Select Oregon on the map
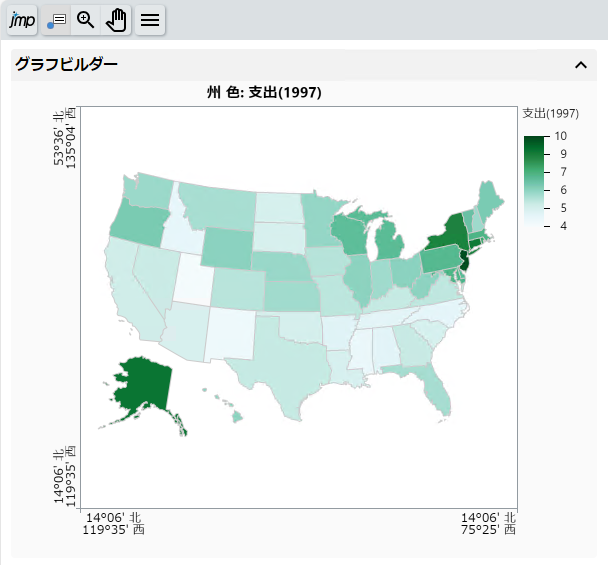Image resolution: width=608 pixels, height=565 pixels. [x=138, y=223]
